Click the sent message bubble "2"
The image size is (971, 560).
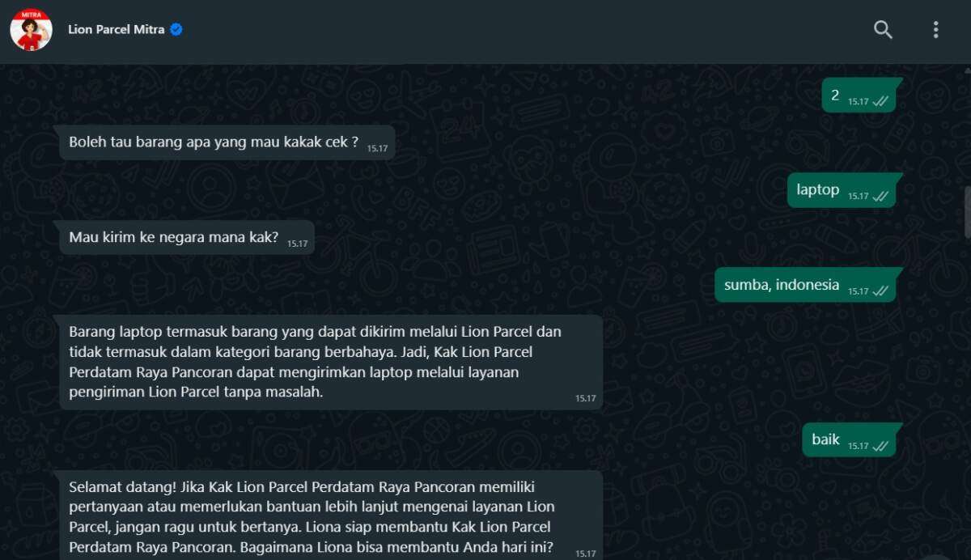[859, 95]
